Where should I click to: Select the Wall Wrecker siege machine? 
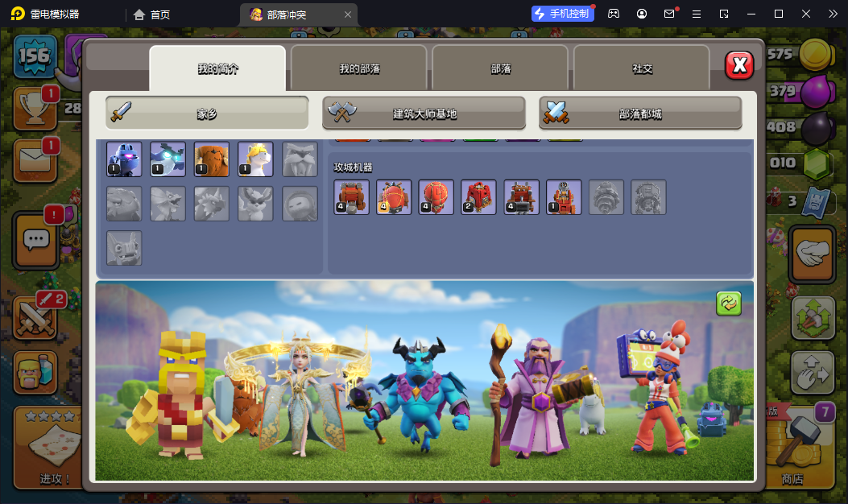coord(352,196)
